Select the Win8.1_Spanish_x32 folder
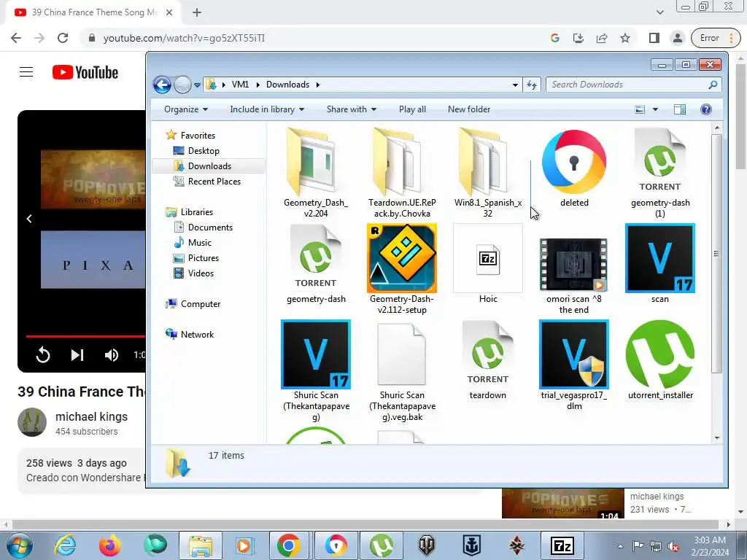 (488, 162)
